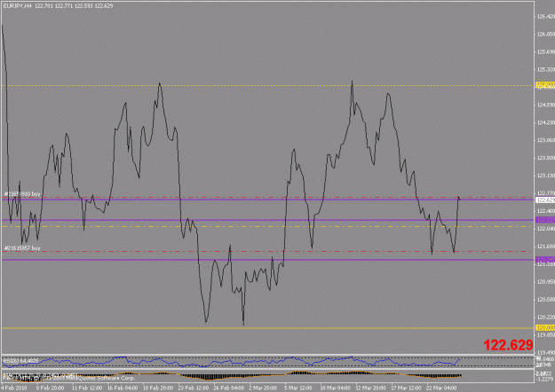555x392 pixels.
Task: Select the lower '#21615857 buy' order label
Action: pos(22,248)
